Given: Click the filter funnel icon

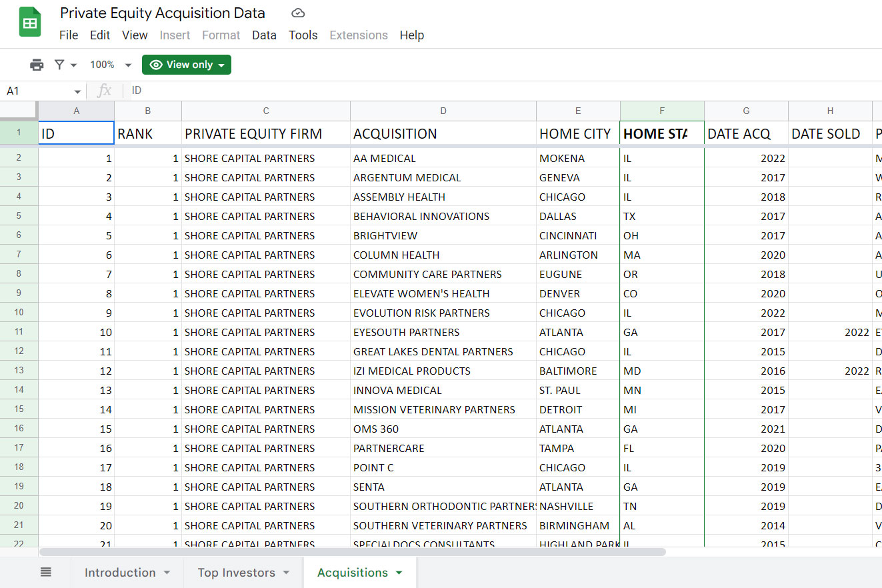Looking at the screenshot, I should [x=59, y=65].
